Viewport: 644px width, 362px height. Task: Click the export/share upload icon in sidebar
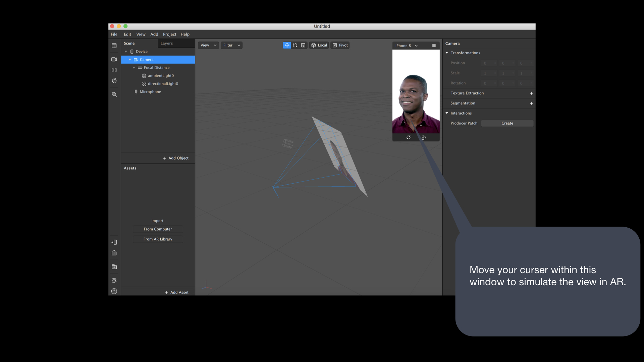[x=114, y=253]
